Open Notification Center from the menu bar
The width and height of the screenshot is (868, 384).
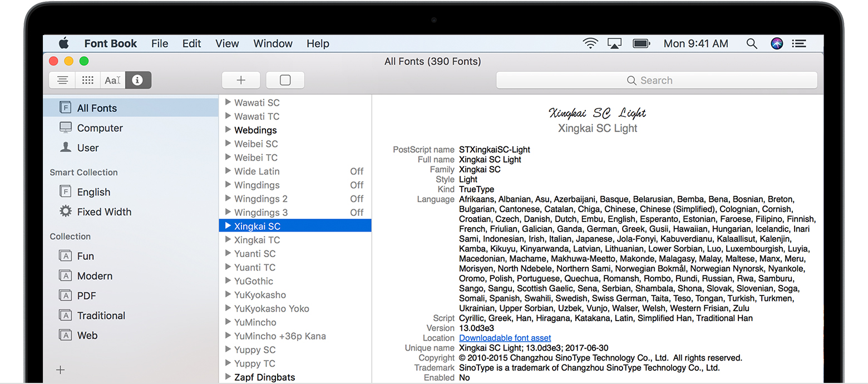[x=799, y=43]
